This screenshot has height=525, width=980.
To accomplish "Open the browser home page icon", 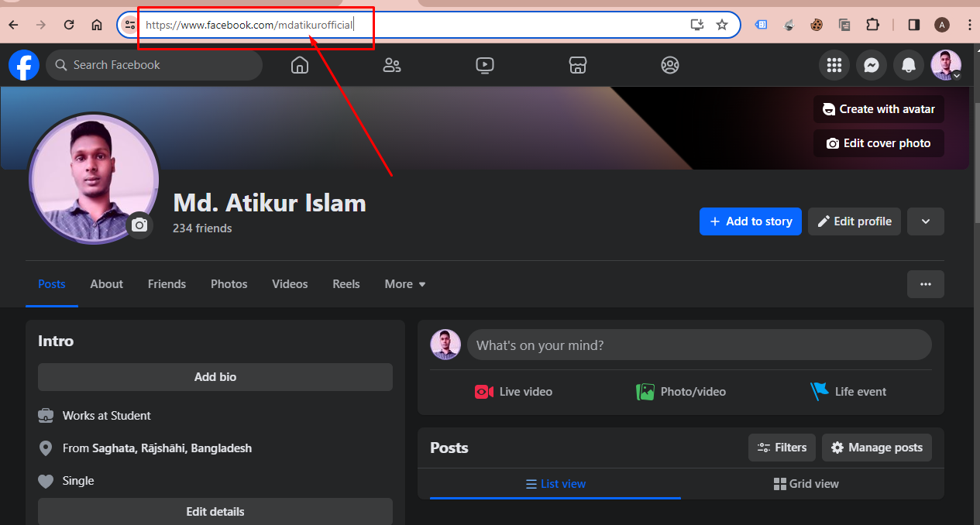I will click(97, 25).
